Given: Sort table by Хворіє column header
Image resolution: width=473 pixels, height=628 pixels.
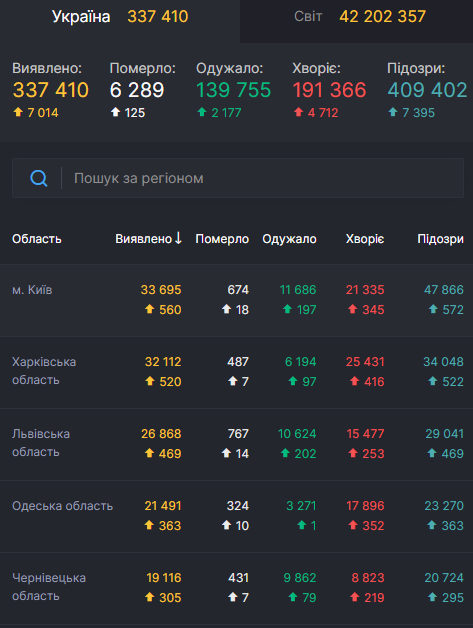Looking at the screenshot, I should tap(365, 239).
